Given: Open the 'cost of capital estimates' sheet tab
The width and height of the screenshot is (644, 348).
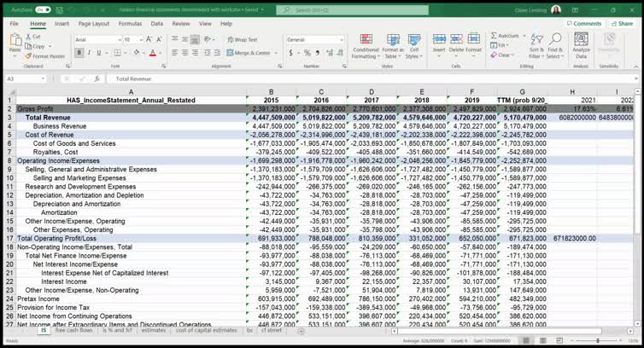Looking at the screenshot, I should click(206, 330).
